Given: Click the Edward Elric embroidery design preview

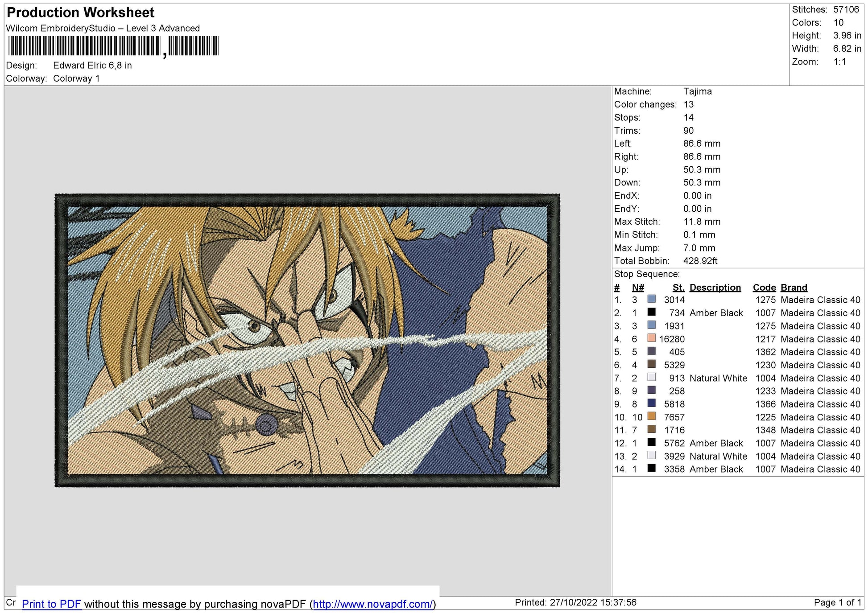Looking at the screenshot, I should (x=307, y=340).
